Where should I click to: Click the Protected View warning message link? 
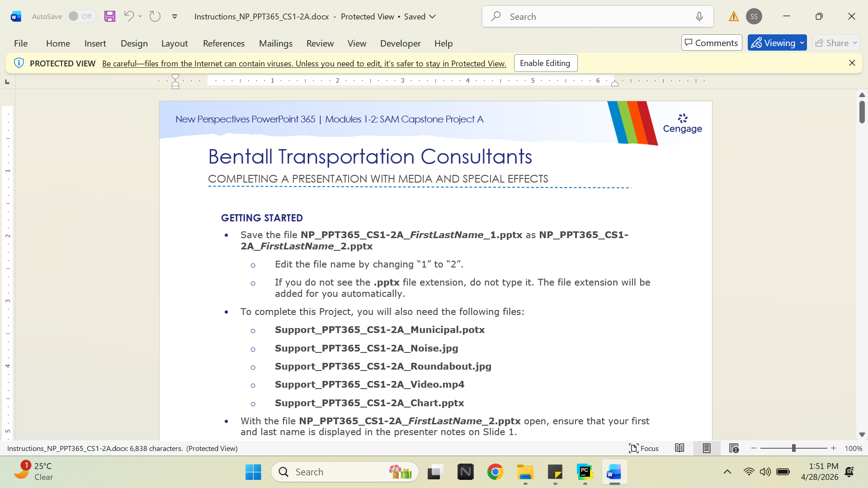click(x=304, y=64)
